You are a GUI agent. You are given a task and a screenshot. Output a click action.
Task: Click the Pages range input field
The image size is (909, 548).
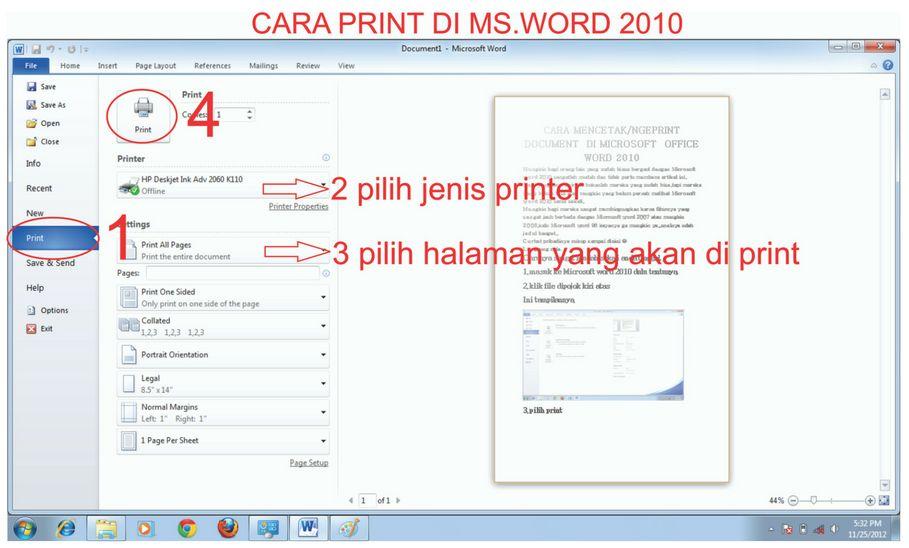coord(232,273)
